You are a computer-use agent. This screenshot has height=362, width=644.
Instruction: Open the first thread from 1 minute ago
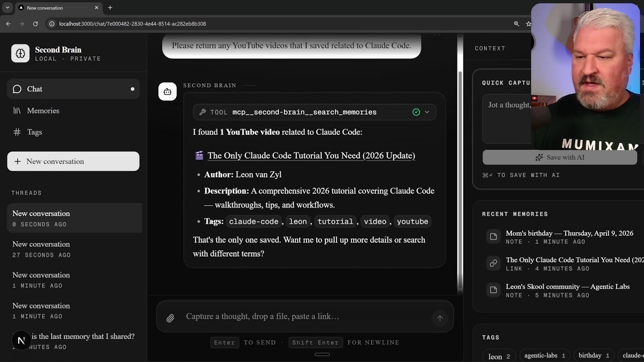74,280
